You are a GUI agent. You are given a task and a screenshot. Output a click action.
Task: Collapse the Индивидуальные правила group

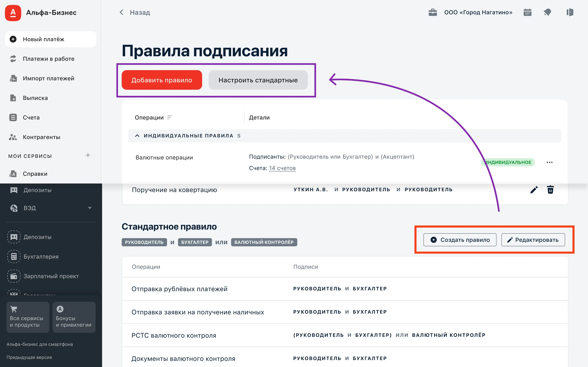137,136
